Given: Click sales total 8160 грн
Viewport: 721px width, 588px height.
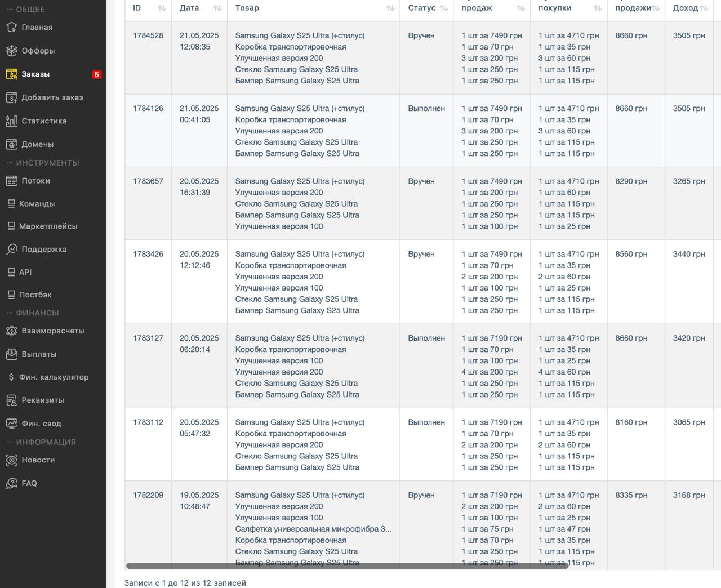Looking at the screenshot, I should (631, 422).
